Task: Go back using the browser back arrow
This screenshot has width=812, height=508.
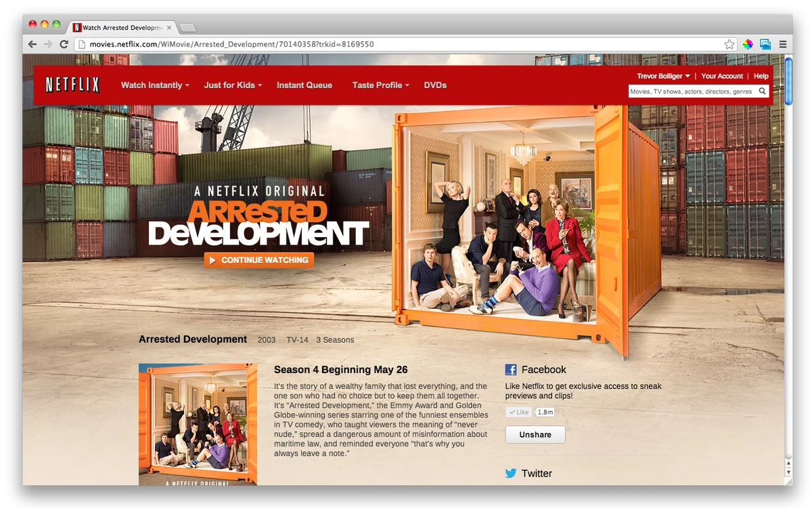Action: (32, 44)
